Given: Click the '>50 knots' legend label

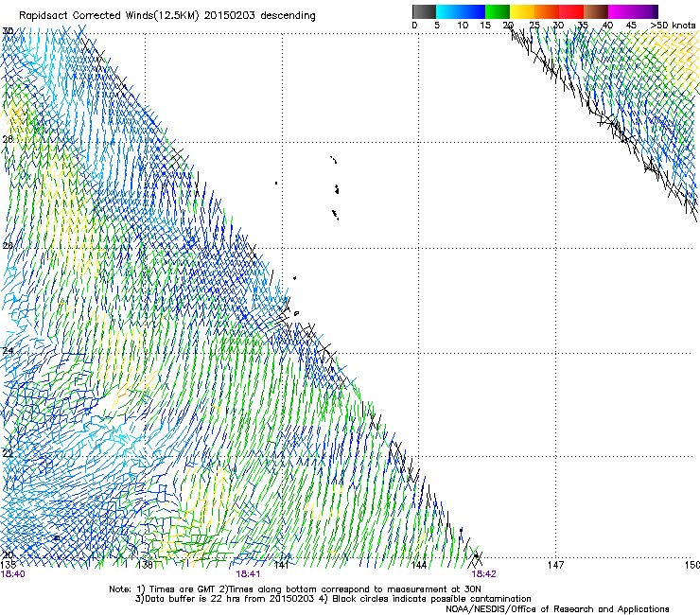Looking at the screenshot, I should point(674,26).
